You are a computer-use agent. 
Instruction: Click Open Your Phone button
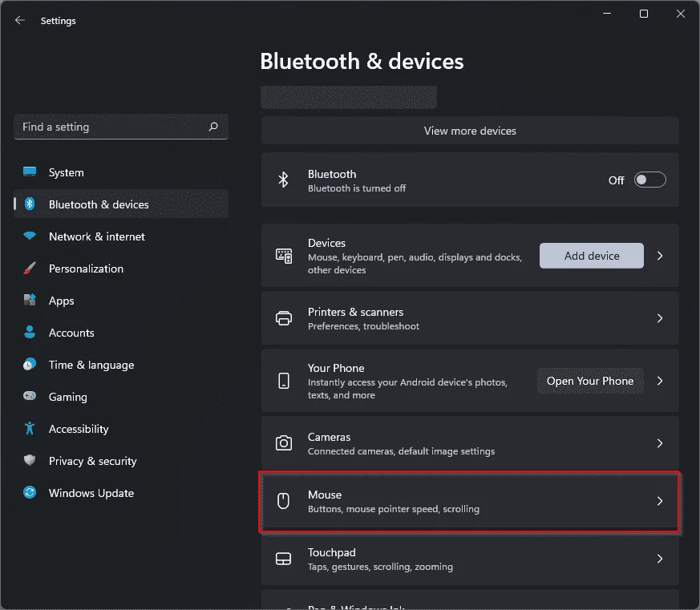[590, 381]
